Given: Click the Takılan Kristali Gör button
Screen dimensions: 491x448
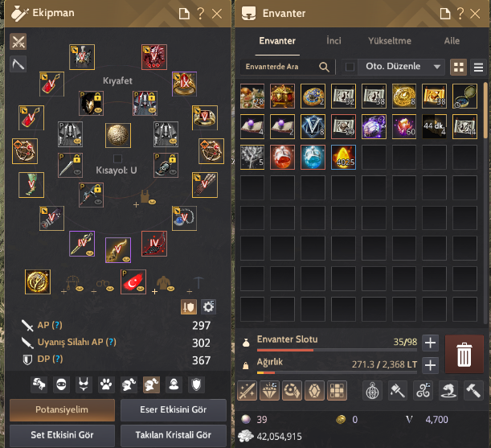Looking at the screenshot, I should click(x=173, y=435).
